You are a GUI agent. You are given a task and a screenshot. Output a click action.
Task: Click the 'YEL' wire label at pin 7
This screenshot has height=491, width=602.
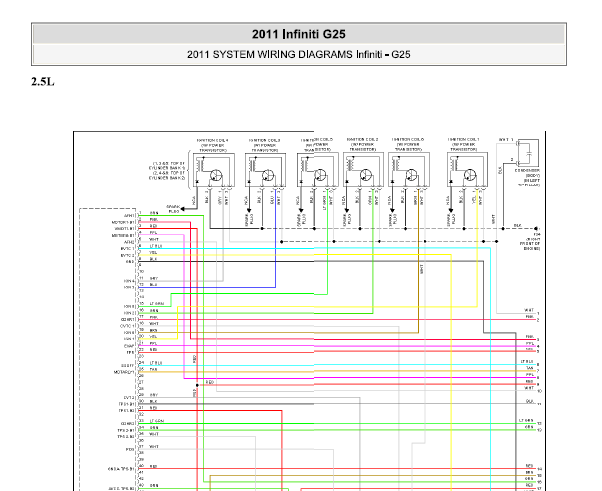click(153, 253)
